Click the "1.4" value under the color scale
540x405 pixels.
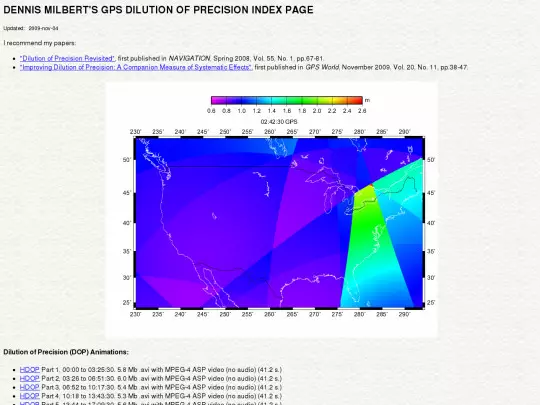point(272,111)
